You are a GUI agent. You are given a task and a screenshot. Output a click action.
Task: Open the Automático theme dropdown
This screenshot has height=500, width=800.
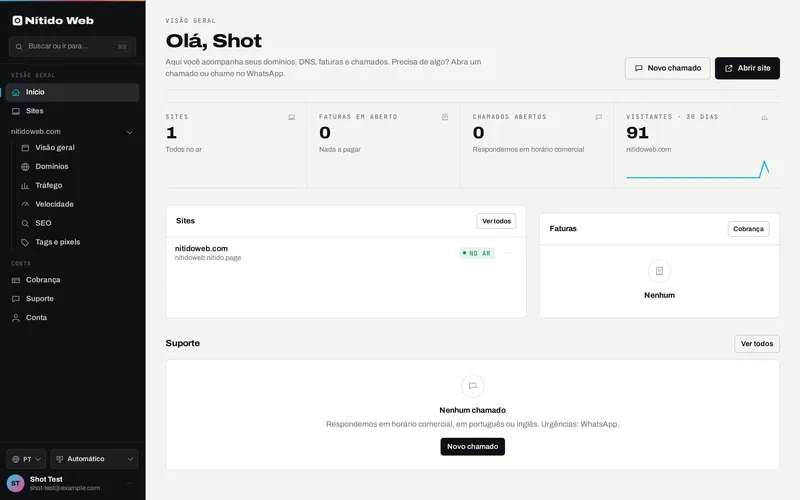pos(94,459)
